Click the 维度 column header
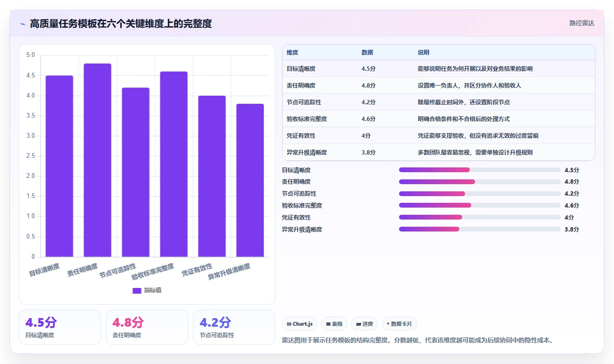The height and width of the screenshot is (364, 614). click(x=292, y=53)
